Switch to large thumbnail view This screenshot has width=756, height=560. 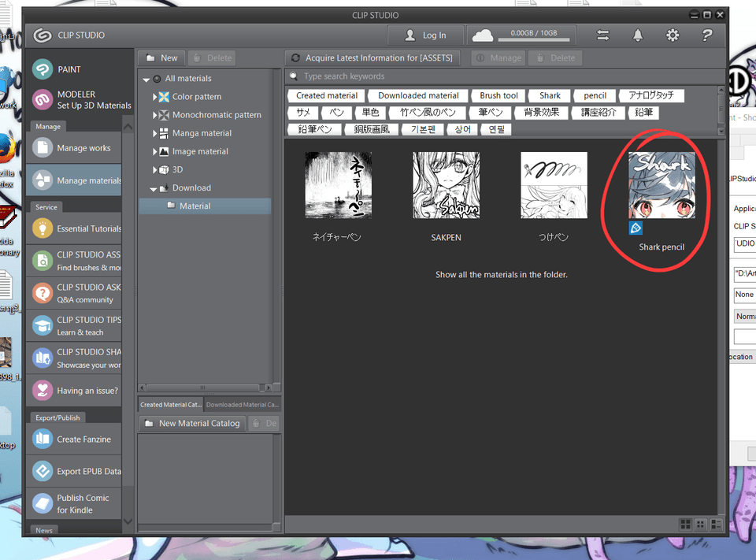[685, 525]
